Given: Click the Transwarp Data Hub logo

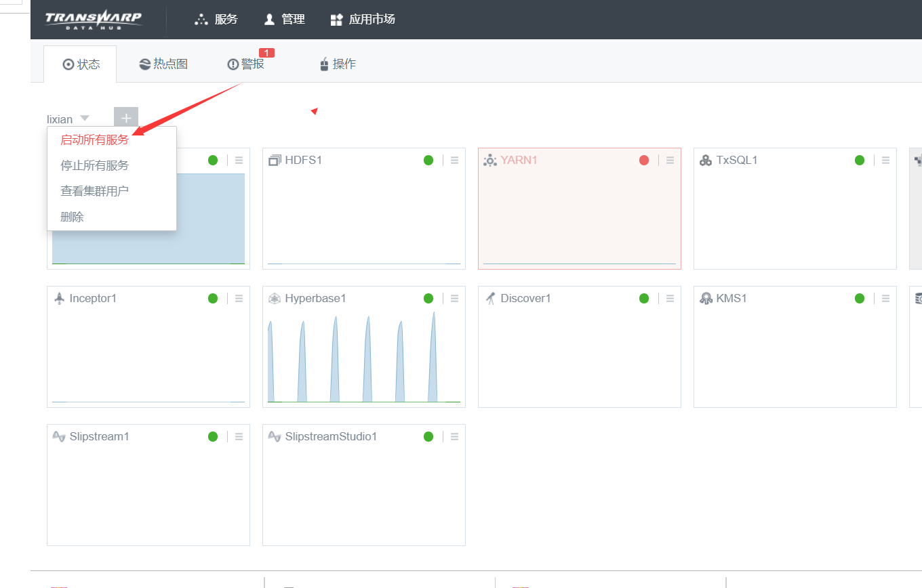Looking at the screenshot, I should pos(94,19).
